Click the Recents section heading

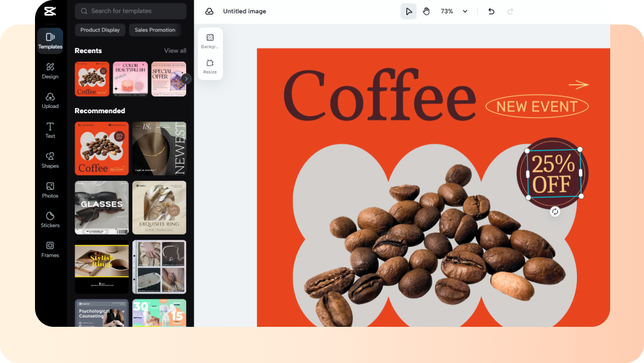pyautogui.click(x=88, y=51)
